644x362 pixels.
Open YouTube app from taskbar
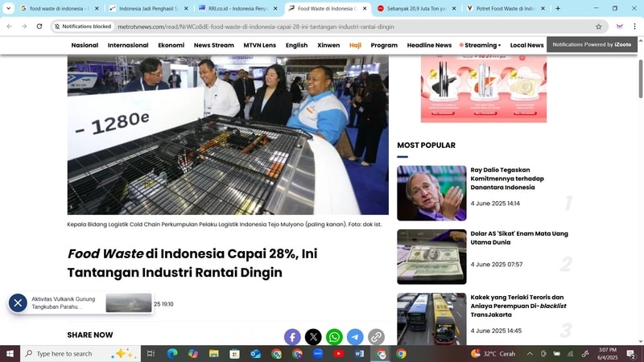[x=339, y=354]
